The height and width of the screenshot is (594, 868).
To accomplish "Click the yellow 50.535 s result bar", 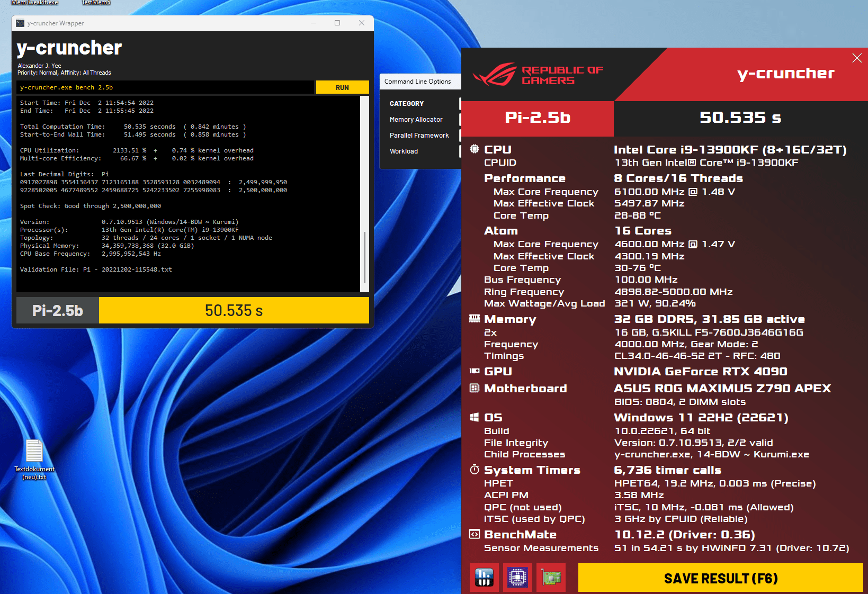I will pyautogui.click(x=234, y=310).
